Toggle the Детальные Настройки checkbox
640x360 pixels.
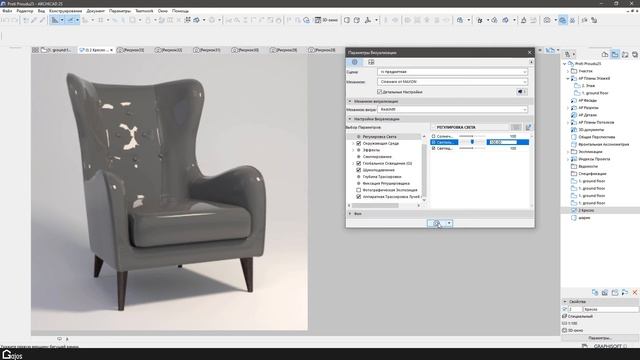(380, 92)
